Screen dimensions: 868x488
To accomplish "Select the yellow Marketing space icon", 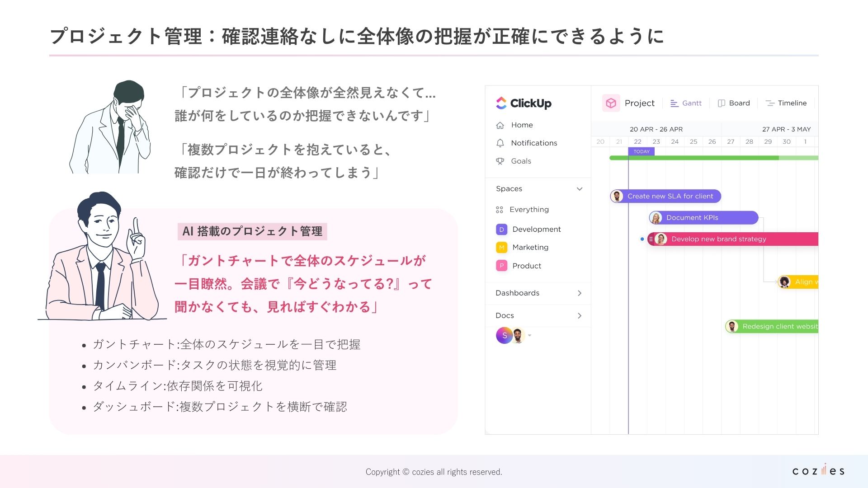I will point(501,248).
